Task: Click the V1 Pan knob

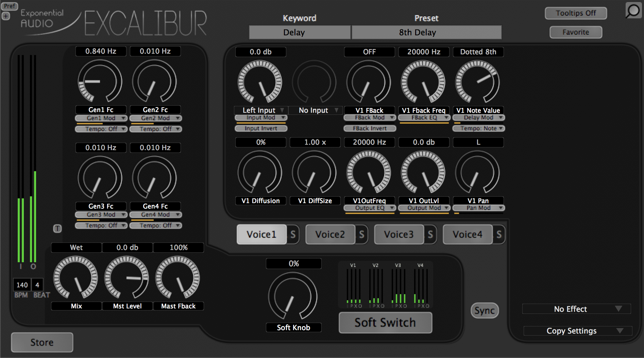Action: [x=477, y=173]
